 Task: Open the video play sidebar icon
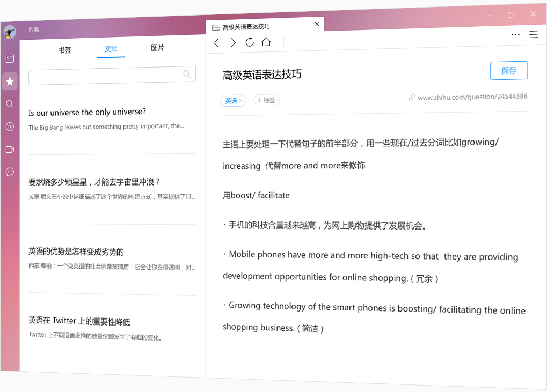click(x=10, y=127)
